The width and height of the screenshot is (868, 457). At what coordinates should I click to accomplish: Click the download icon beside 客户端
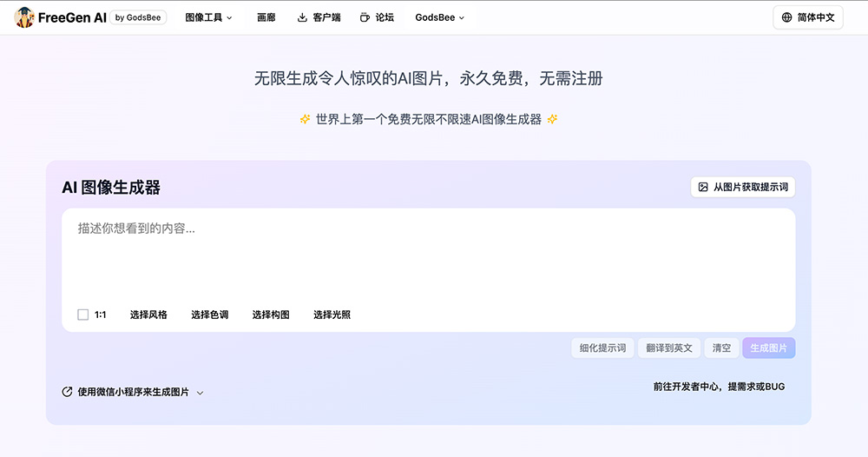[302, 17]
